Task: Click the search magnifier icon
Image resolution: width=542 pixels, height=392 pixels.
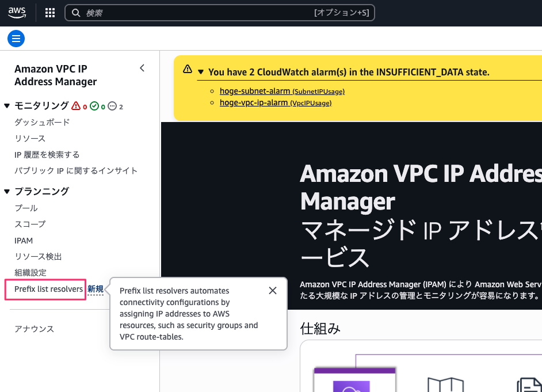Action: pos(76,12)
